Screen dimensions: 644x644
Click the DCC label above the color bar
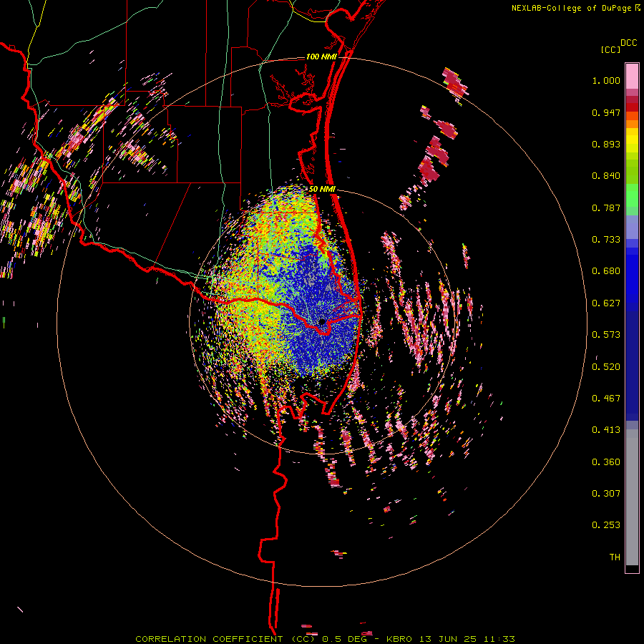click(628, 43)
